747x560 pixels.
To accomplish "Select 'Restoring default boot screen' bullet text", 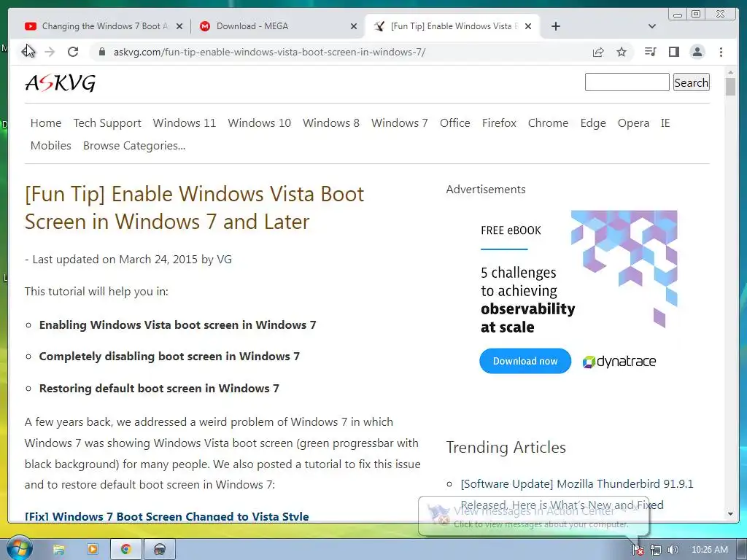I will point(159,388).
